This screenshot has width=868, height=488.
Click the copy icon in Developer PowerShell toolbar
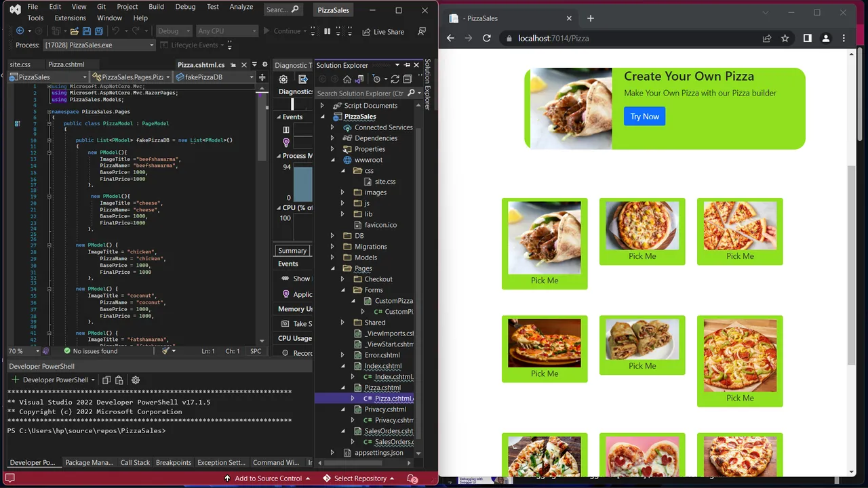click(106, 380)
